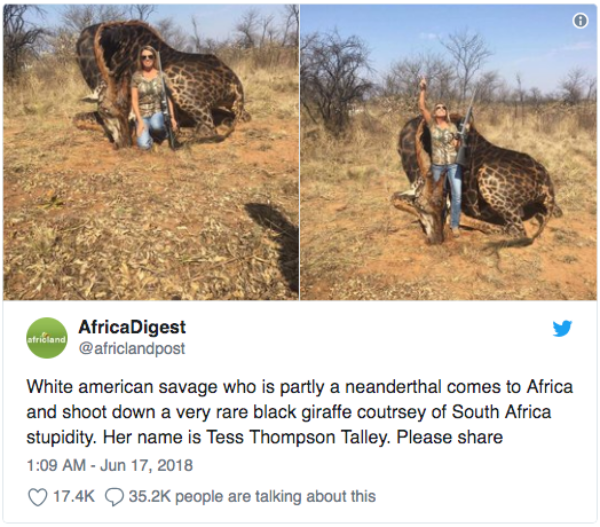
Task: Select the Jun 17, 2018 date
Action: [x=149, y=465]
